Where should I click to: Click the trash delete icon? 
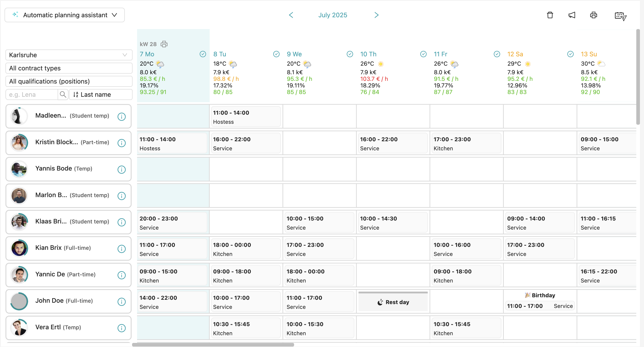tap(550, 15)
